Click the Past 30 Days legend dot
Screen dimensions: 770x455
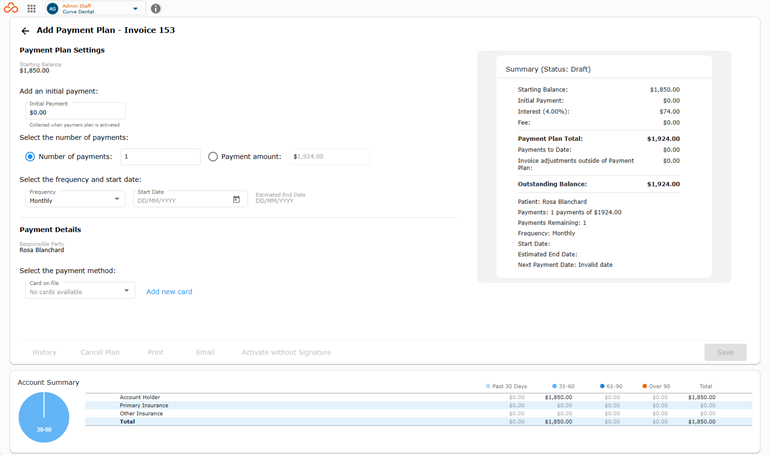point(488,386)
